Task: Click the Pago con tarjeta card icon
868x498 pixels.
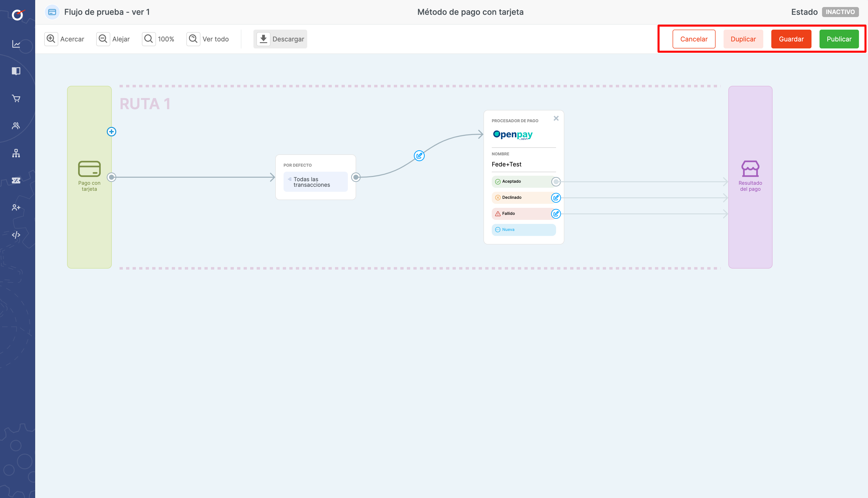Action: [89, 169]
